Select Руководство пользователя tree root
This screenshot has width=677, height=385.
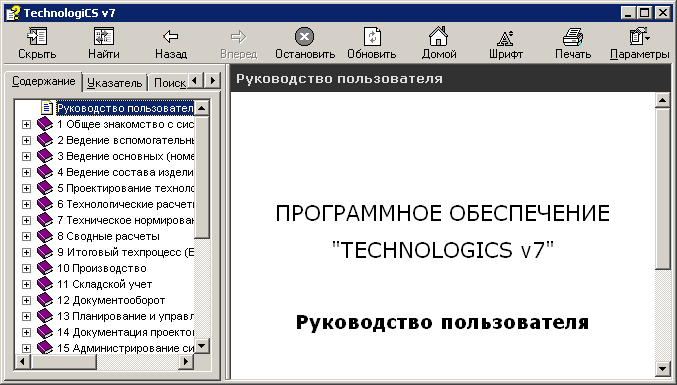point(125,108)
